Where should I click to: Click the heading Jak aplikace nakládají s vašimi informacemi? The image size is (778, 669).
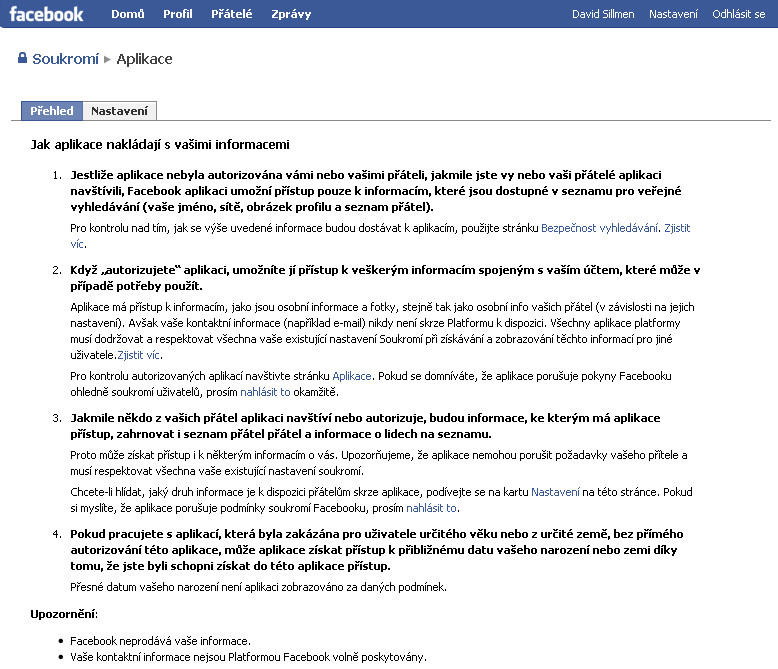point(160,145)
